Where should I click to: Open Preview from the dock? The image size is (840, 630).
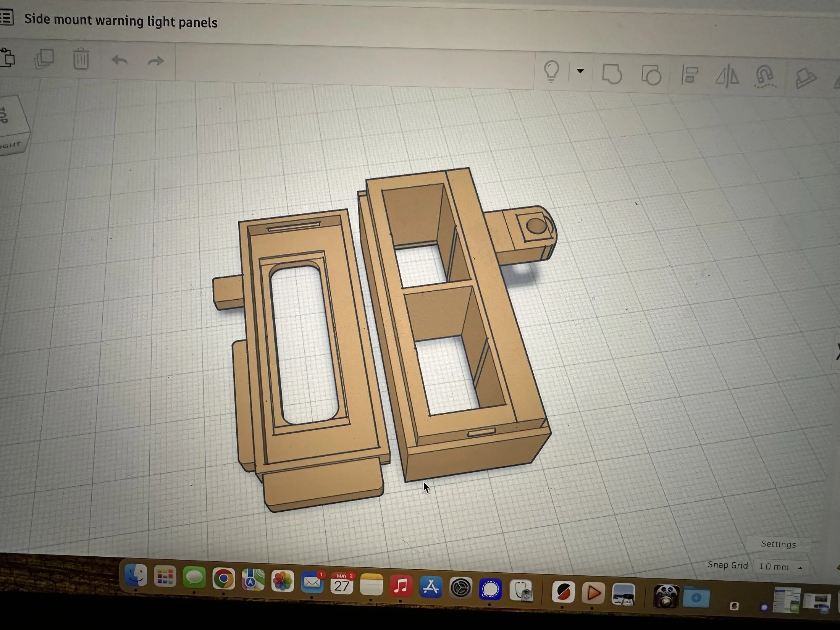[x=623, y=594]
